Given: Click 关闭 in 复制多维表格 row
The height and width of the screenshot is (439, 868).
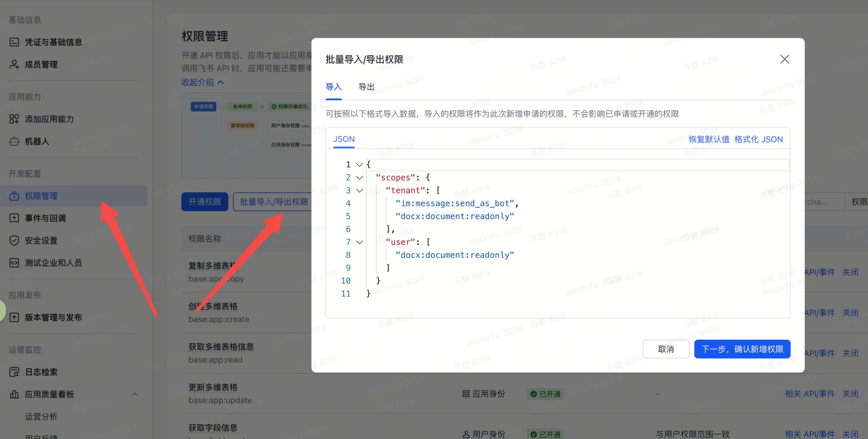Looking at the screenshot, I should pyautogui.click(x=850, y=272).
